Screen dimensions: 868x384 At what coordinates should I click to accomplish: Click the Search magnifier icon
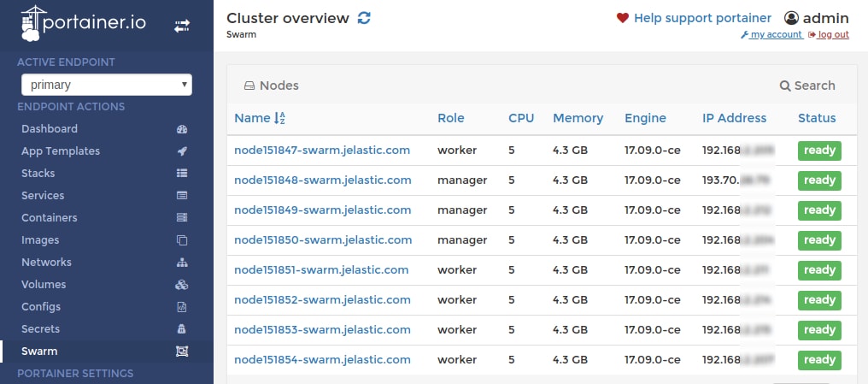[x=785, y=86]
